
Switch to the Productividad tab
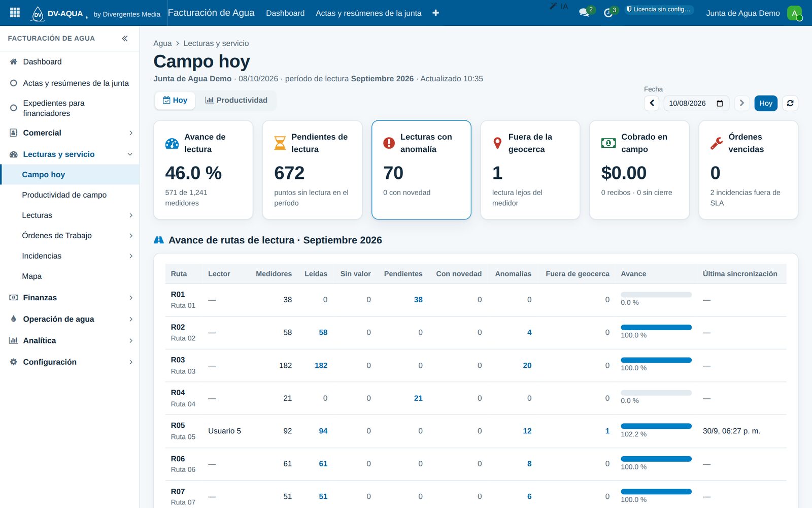point(236,100)
